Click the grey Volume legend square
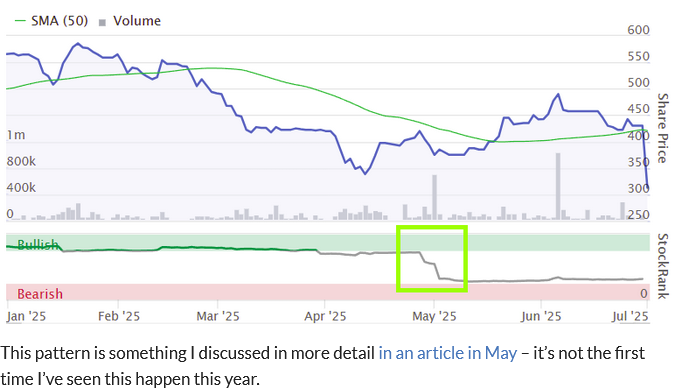 click(102, 22)
